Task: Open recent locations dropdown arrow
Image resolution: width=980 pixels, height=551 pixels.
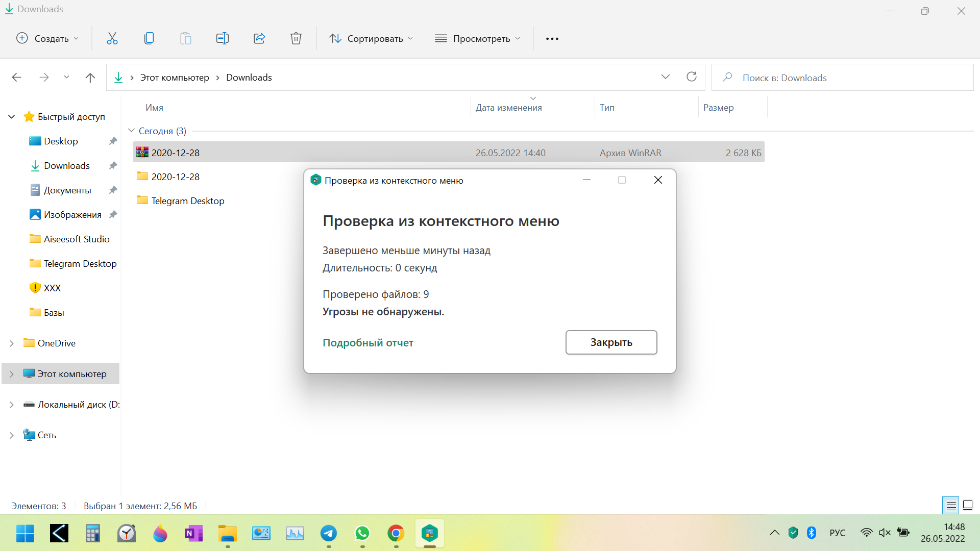Action: tap(66, 78)
